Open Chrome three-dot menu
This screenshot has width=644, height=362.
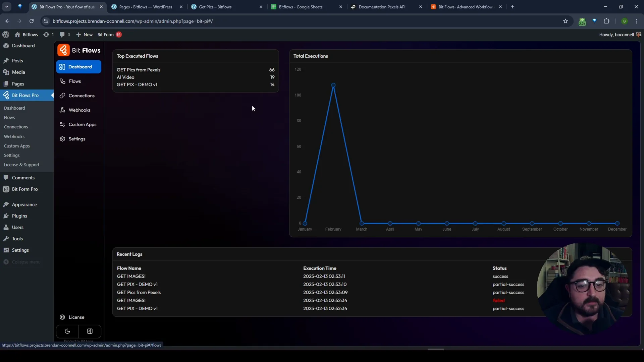(x=637, y=21)
